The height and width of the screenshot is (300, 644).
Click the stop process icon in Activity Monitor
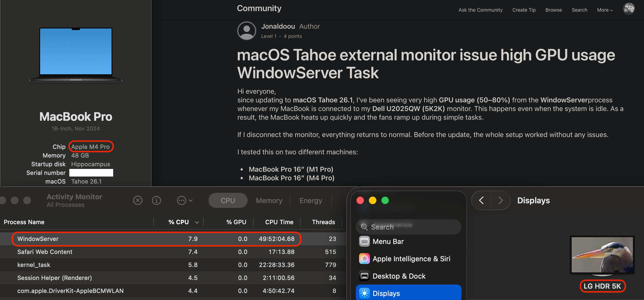(x=138, y=200)
